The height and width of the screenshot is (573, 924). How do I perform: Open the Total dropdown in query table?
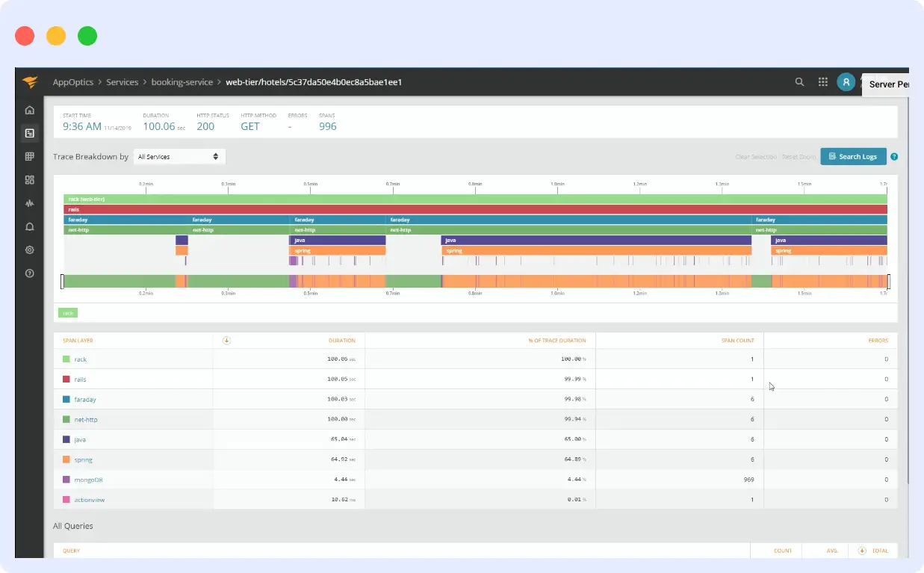(x=872, y=551)
